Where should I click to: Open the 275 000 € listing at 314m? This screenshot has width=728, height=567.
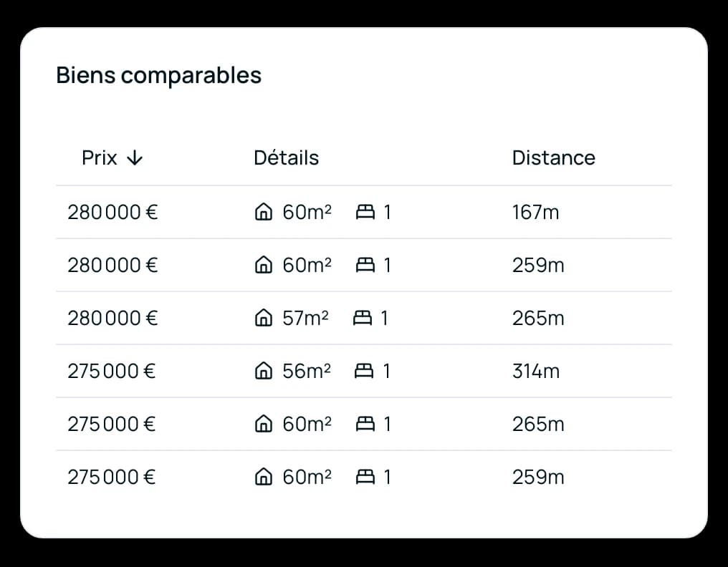(363, 371)
